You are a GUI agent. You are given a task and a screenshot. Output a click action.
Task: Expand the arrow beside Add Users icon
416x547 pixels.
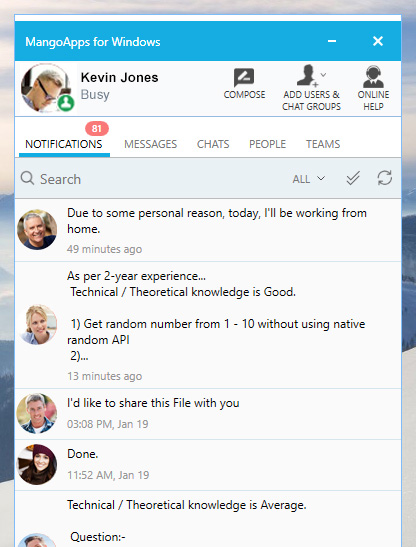pos(324,74)
